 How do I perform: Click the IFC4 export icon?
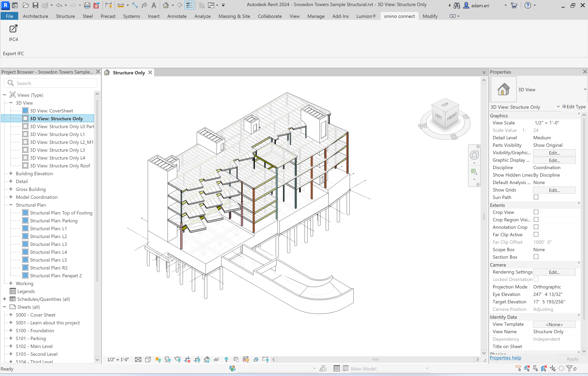click(13, 29)
